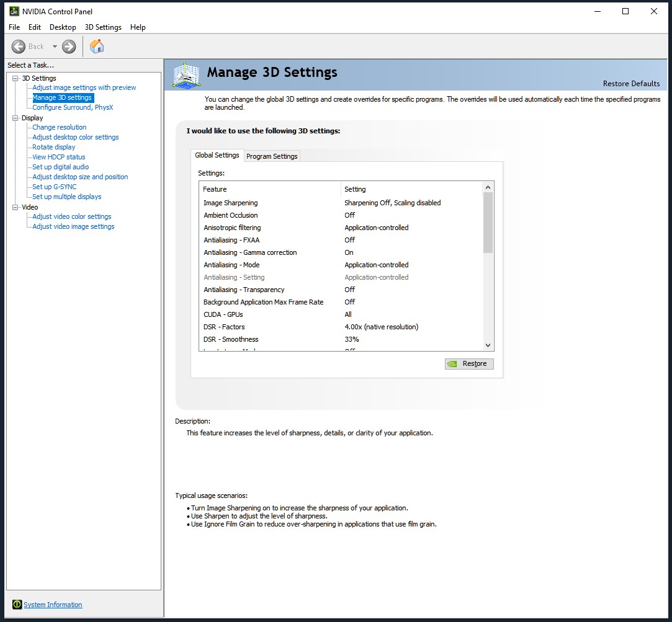Click '4.00x (native resolution)' value
The height and width of the screenshot is (622, 672).
click(x=382, y=327)
